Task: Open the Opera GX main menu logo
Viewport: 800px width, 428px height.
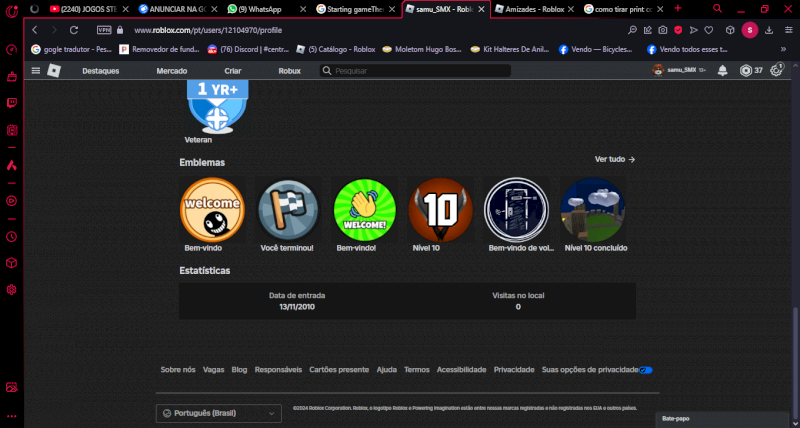Action: click(12, 10)
